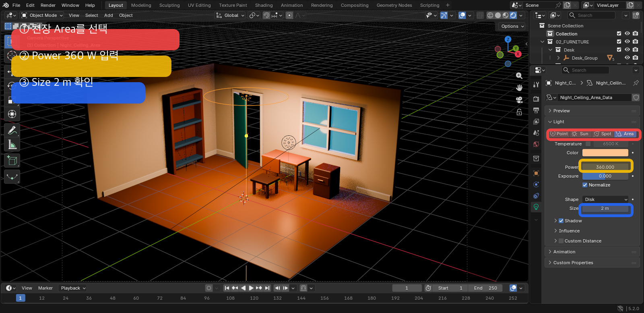Expand the Preview panel
Image resolution: width=644 pixels, height=313 pixels.
pos(592,111)
